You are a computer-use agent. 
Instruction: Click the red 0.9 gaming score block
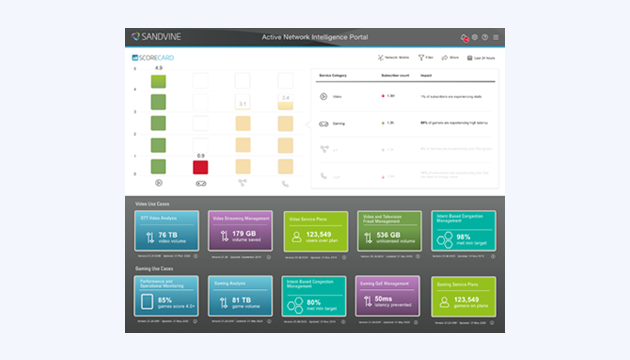pyautogui.click(x=200, y=167)
